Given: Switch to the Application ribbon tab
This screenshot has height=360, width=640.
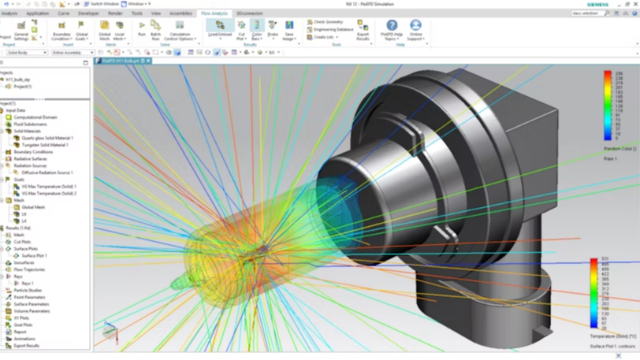Looking at the screenshot, I should [38, 13].
